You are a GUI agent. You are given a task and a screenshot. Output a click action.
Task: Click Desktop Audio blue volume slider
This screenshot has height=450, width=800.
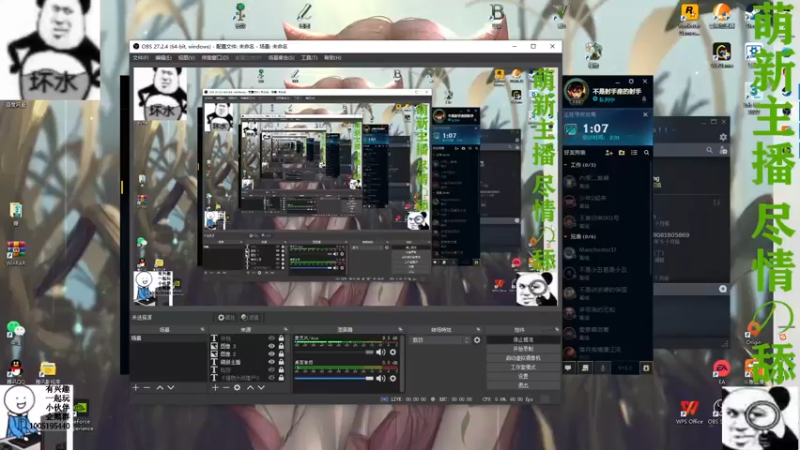pos(334,379)
